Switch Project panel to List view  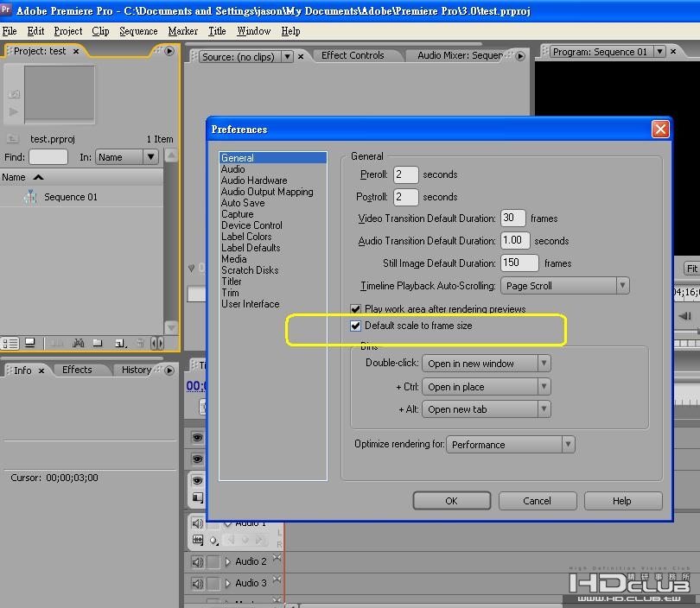click(10, 343)
